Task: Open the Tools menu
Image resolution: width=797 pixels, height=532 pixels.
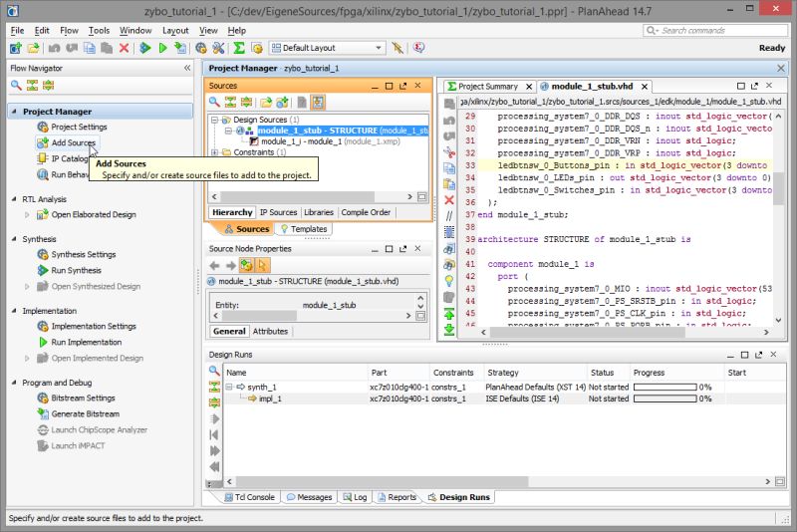Action: 99,31
